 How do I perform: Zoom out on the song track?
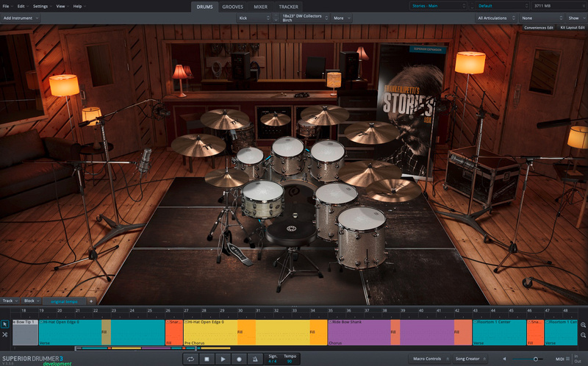click(583, 335)
